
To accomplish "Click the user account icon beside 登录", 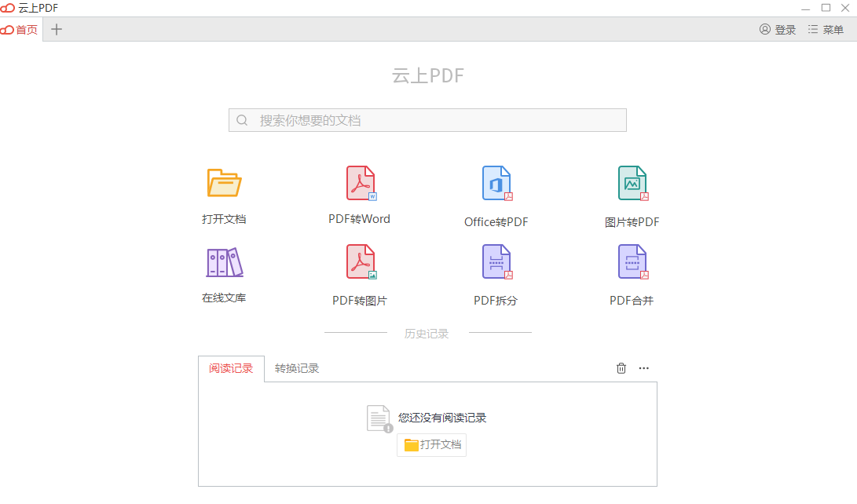I will point(764,29).
